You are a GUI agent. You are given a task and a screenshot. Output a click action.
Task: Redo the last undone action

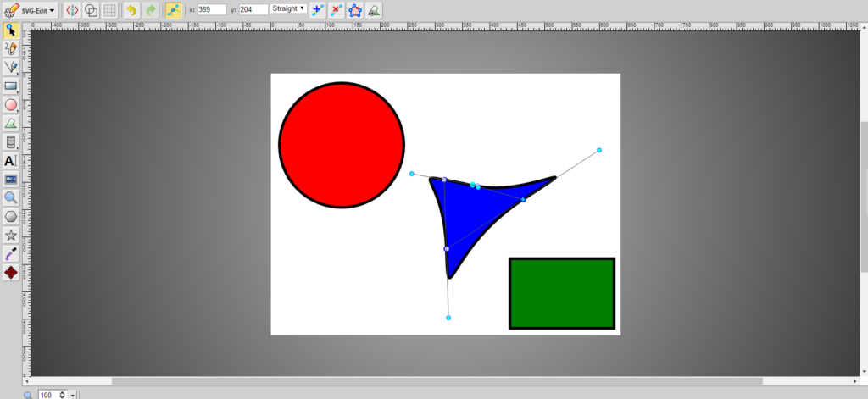[151, 10]
